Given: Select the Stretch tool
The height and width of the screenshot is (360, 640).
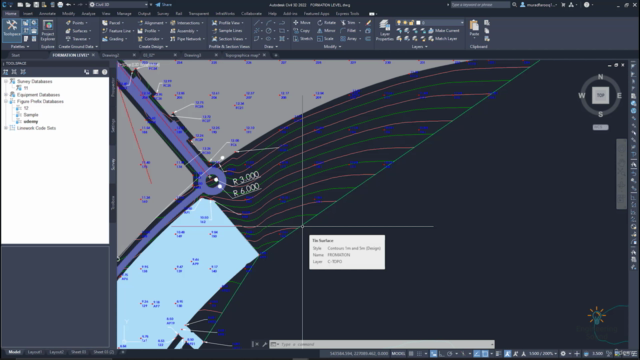Looking at the screenshot, I should point(303,39).
